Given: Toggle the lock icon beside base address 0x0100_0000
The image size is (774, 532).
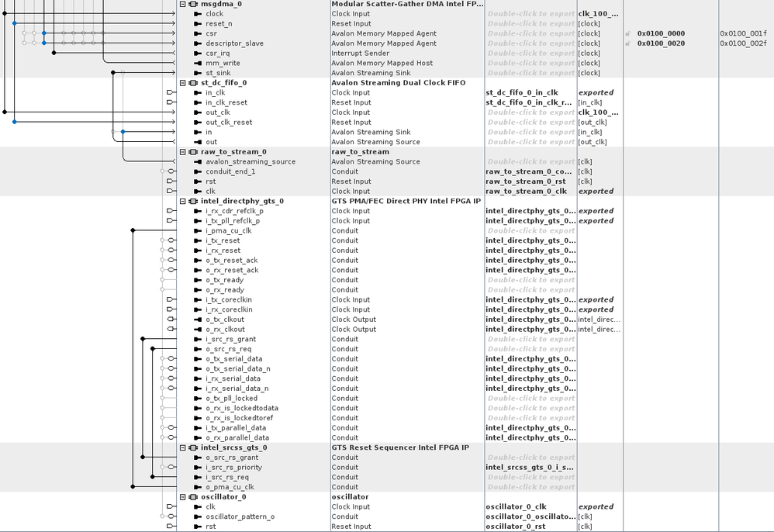Looking at the screenshot, I should (628, 33).
